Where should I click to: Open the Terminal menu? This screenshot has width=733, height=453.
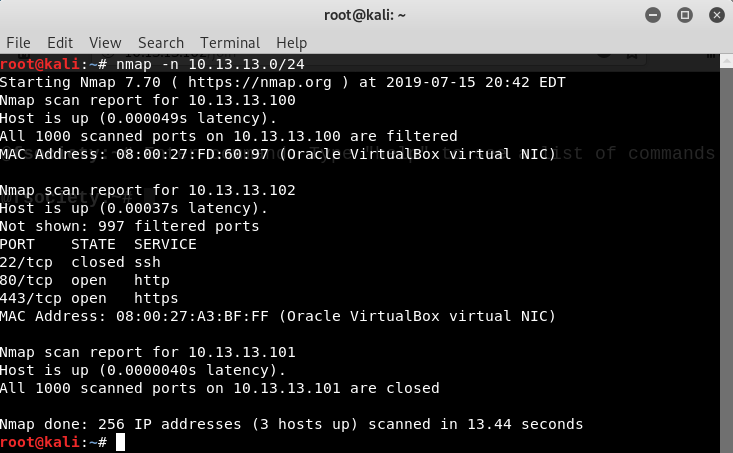tap(230, 43)
